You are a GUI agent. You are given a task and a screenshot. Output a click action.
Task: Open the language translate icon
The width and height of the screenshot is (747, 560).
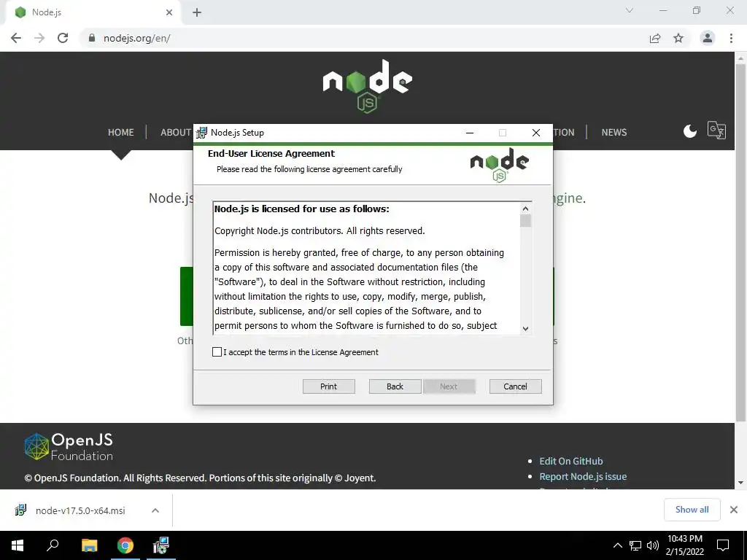pos(716,130)
